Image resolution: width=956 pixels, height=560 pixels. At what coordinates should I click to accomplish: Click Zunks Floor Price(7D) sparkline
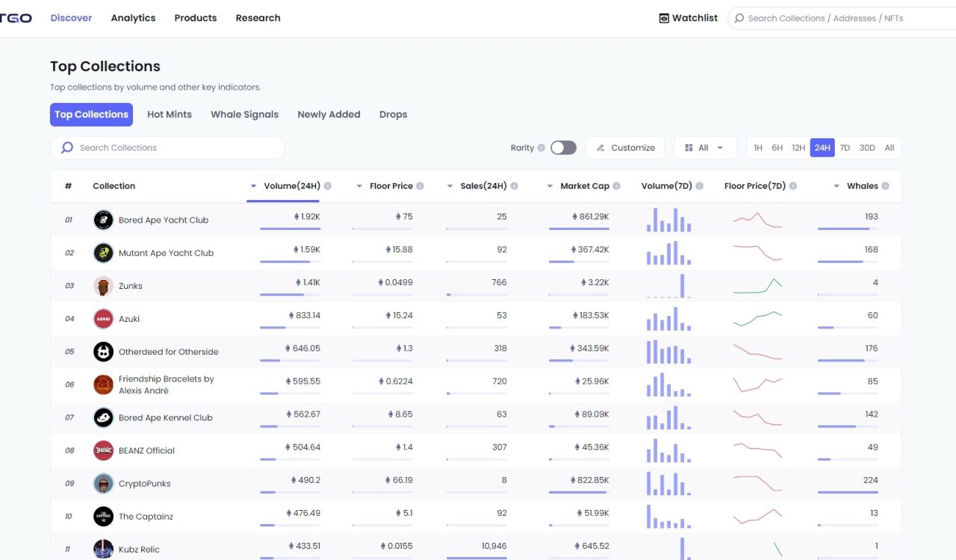757,285
